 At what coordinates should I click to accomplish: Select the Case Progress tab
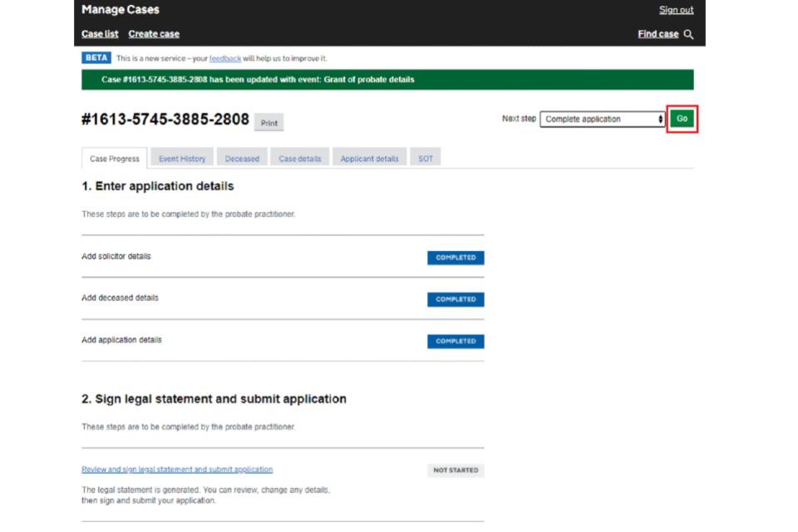[x=115, y=158]
